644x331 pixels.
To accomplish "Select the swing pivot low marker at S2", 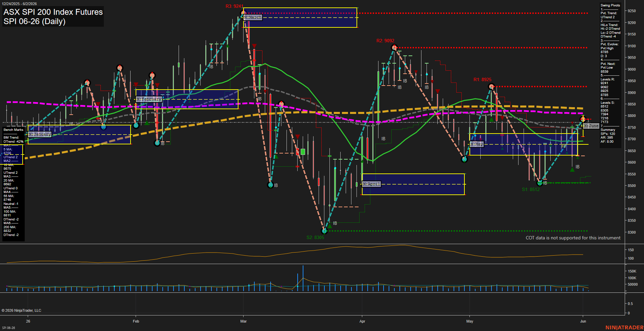I will coord(324,231).
